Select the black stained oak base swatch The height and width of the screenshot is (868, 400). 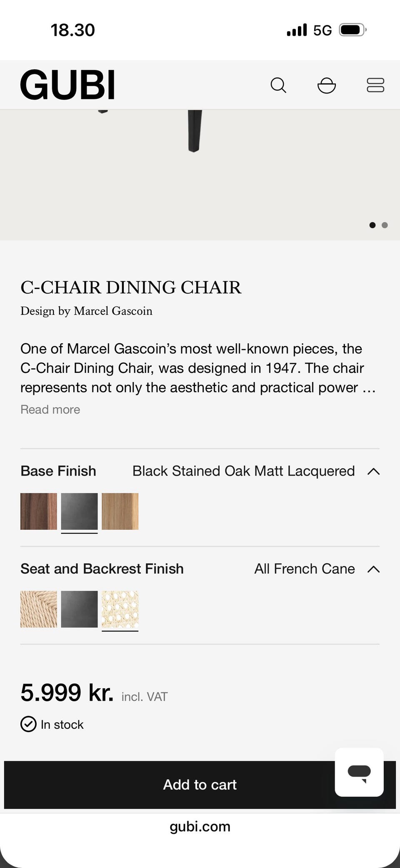click(79, 511)
